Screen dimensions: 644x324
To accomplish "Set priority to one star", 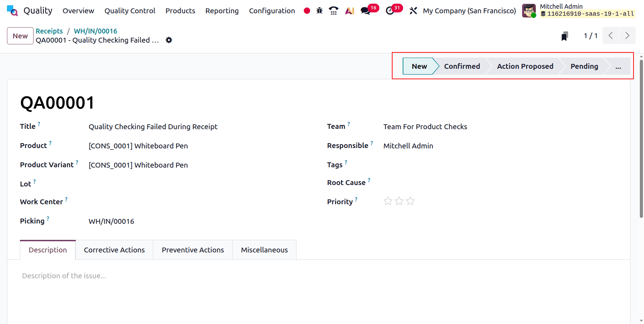I will click(388, 201).
